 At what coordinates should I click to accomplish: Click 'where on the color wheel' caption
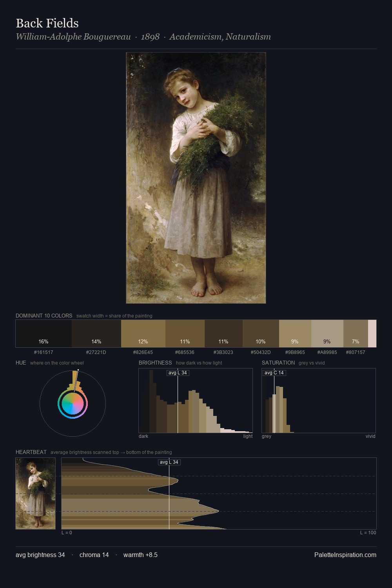point(57,363)
